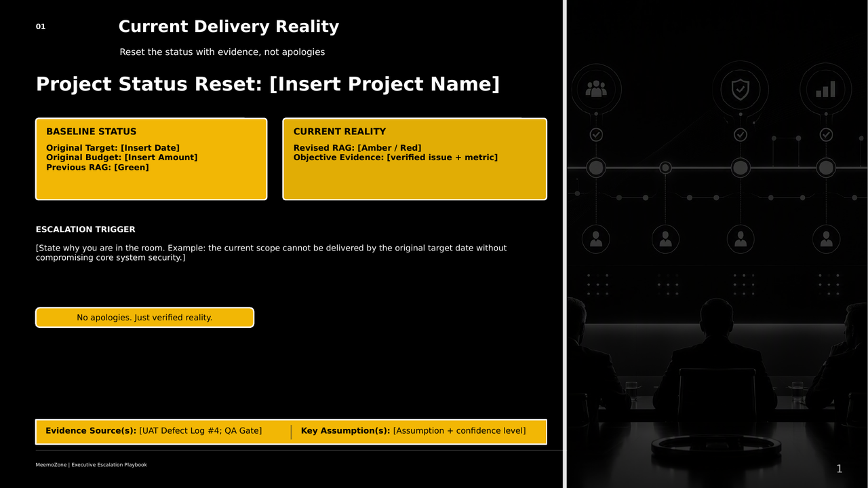Image resolution: width=868 pixels, height=488 pixels.
Task: Click the footer "MeemoZone | Executive Escalation Playbook"
Action: click(91, 465)
